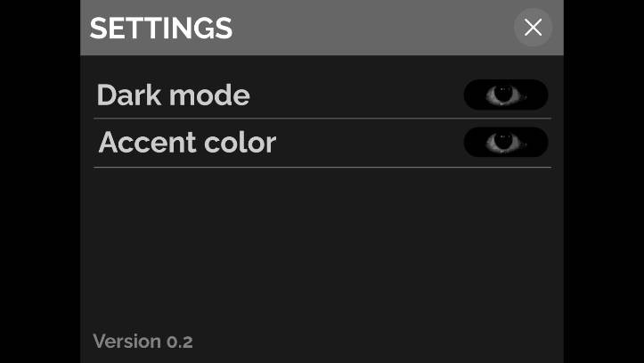Dismiss Settings via the circular close icon
This screenshot has height=363, width=644.
(533, 28)
